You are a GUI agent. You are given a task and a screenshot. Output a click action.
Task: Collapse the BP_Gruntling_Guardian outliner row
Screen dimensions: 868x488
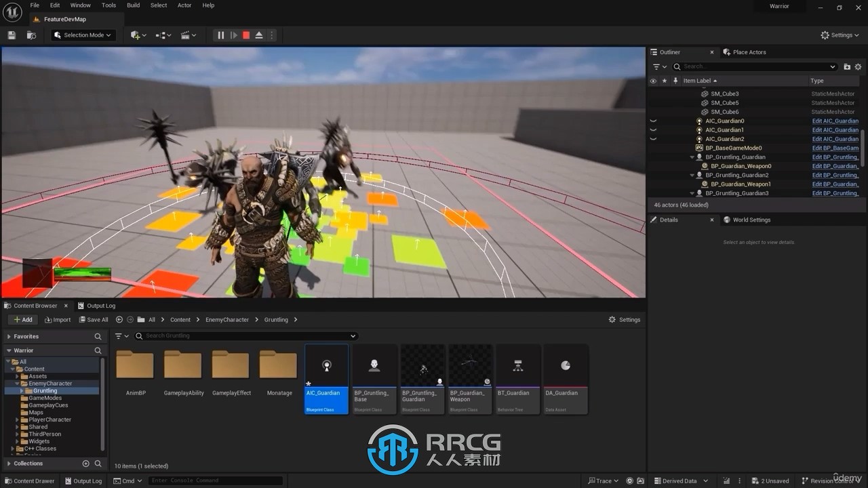692,157
